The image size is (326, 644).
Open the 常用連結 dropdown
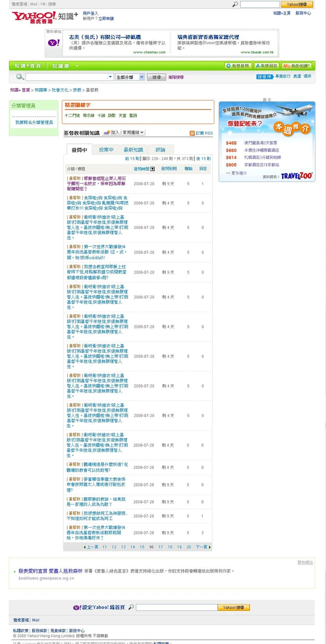point(133,133)
